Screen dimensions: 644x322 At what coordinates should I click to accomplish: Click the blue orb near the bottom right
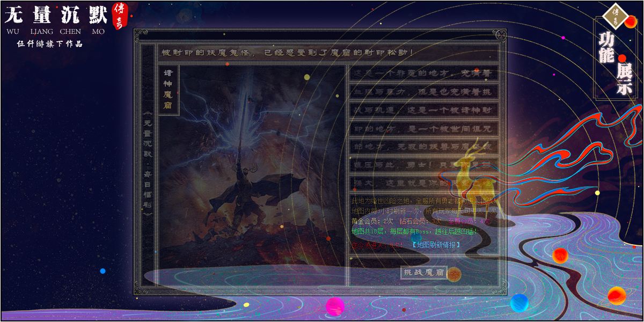click(x=519, y=303)
